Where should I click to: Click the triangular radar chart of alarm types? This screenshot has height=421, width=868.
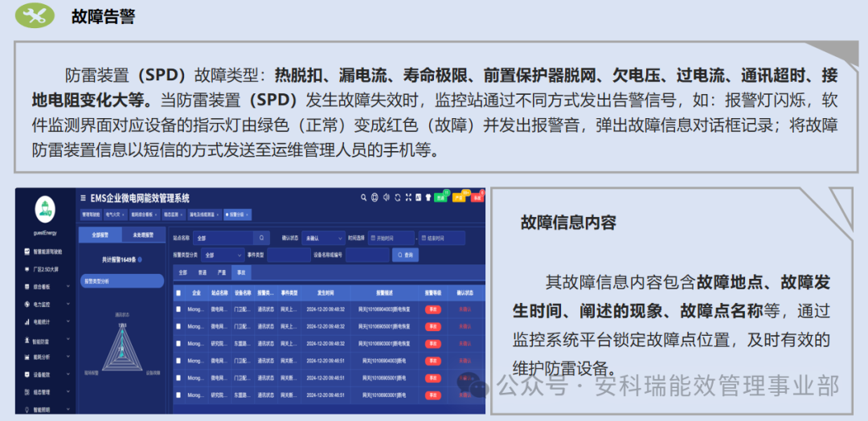(x=122, y=349)
